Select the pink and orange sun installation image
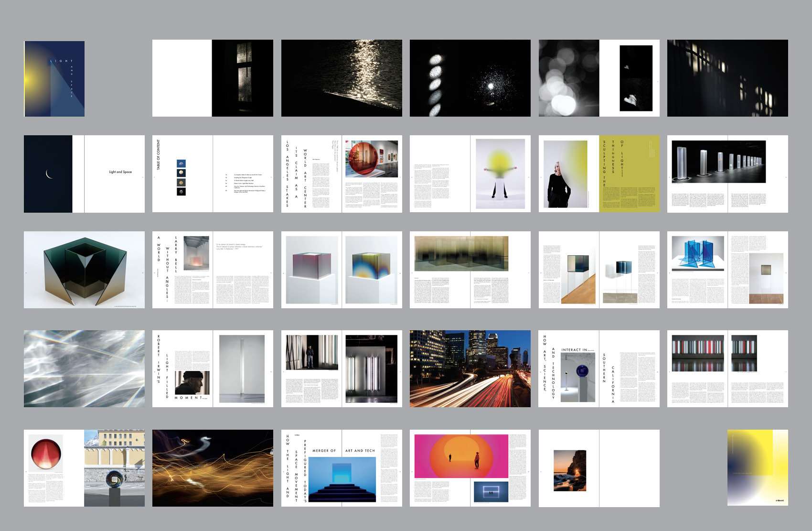The height and width of the screenshot is (531, 812). click(461, 455)
